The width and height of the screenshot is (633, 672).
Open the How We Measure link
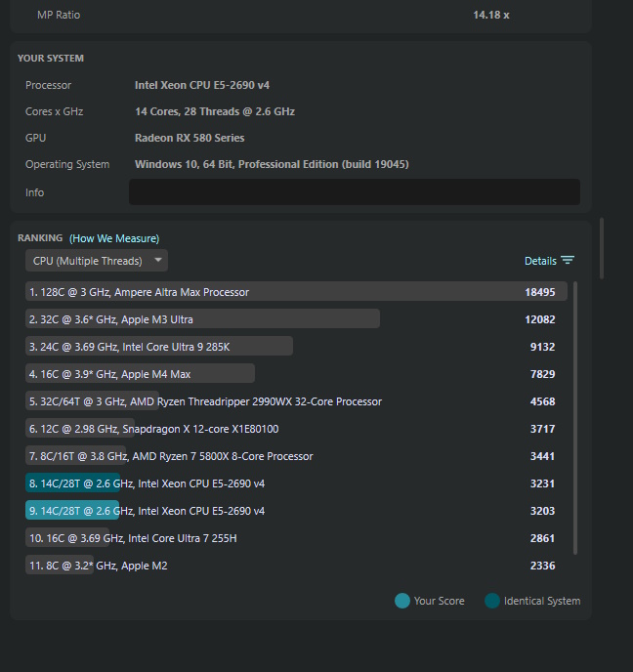114,238
